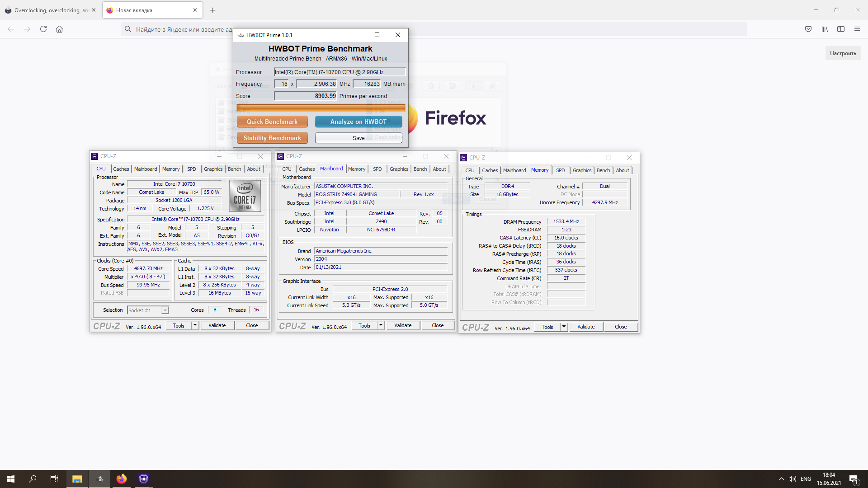Click Stability Benchmark button
868x488 pixels.
(272, 138)
